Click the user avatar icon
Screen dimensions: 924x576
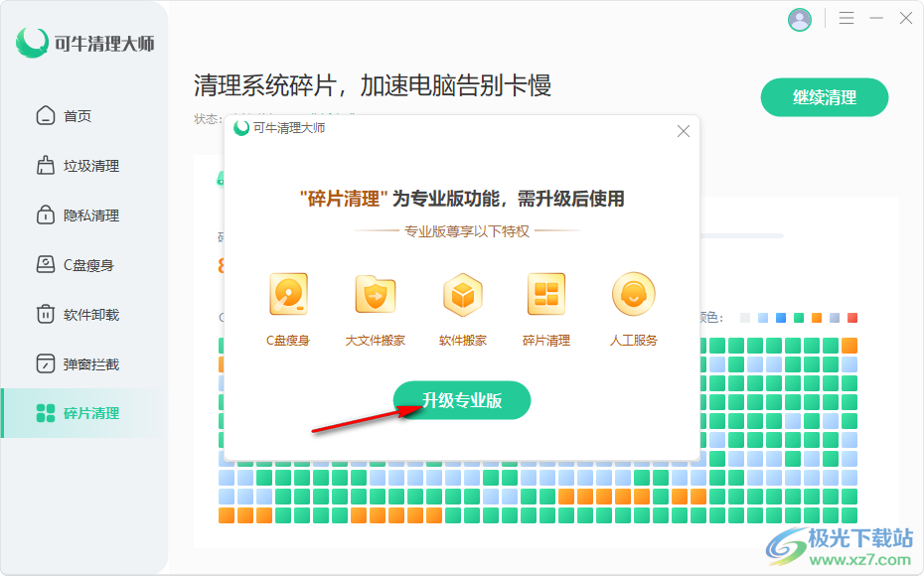pyautogui.click(x=800, y=19)
